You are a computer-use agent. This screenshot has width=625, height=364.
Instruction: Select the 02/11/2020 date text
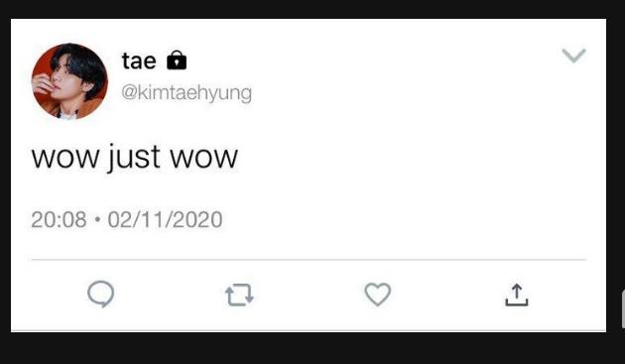[x=165, y=219]
